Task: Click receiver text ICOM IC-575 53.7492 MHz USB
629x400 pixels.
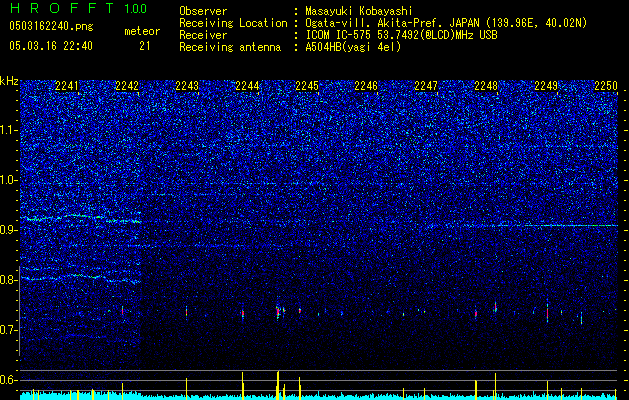Action: [x=402, y=35]
